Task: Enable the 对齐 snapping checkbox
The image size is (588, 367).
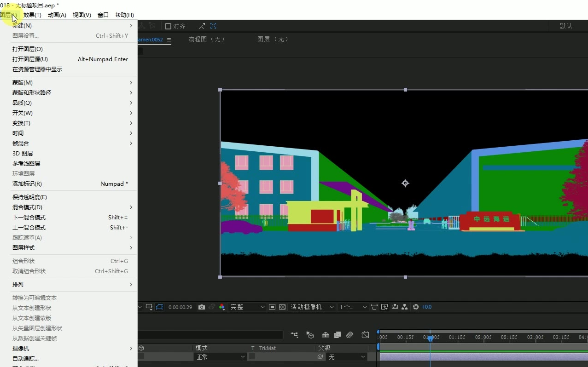Action: pos(168,26)
